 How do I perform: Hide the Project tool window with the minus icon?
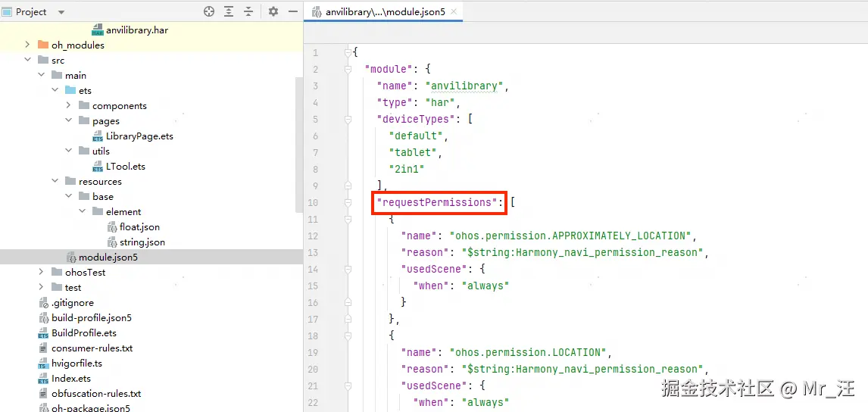pos(293,11)
